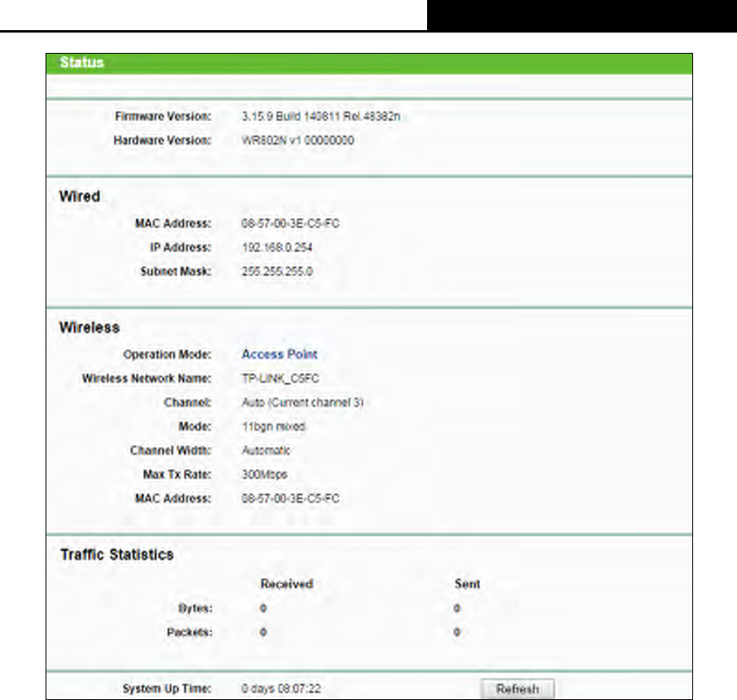Viewport: 737px width, 700px height.
Task: Select the Max Tx Rate 300Mbps value
Action: [x=264, y=475]
